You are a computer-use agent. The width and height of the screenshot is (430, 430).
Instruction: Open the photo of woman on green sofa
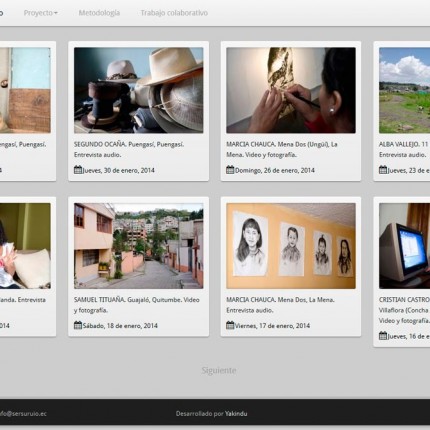tap(25, 246)
